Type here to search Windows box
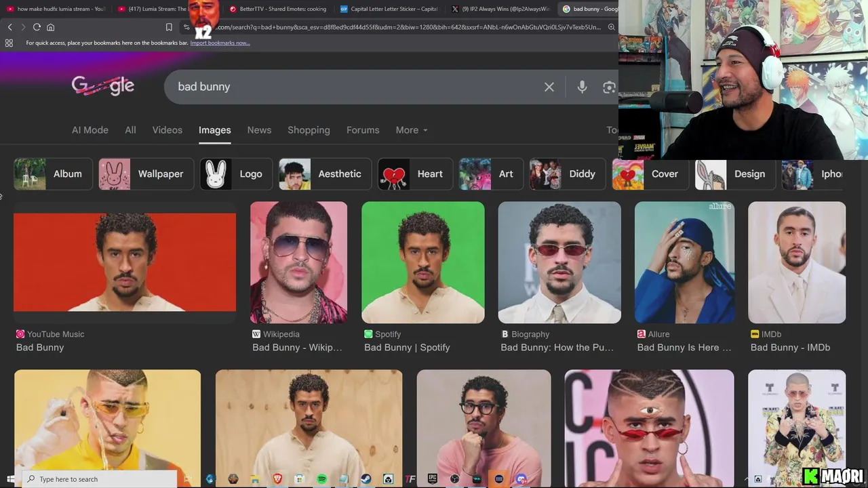Screen dimensions: 868x488 [x=100, y=479]
